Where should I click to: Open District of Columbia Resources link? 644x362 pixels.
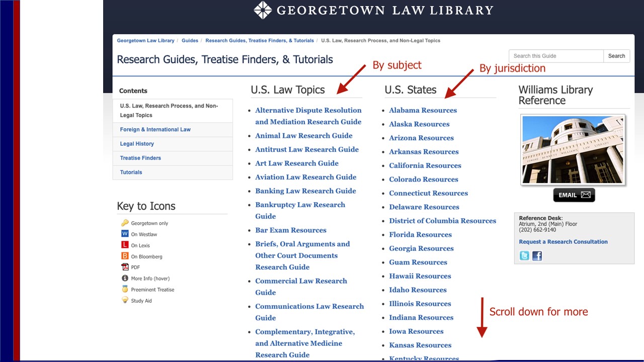pyautogui.click(x=442, y=221)
